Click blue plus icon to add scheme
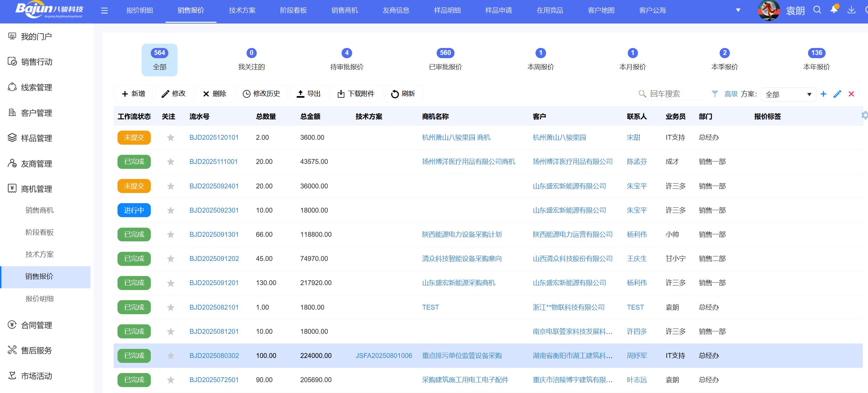 point(823,94)
